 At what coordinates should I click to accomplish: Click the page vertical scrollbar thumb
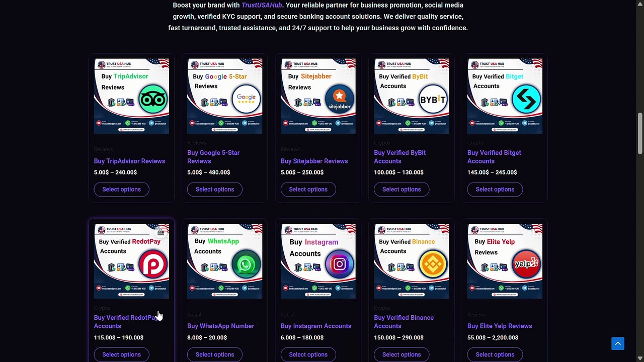[x=640, y=134]
